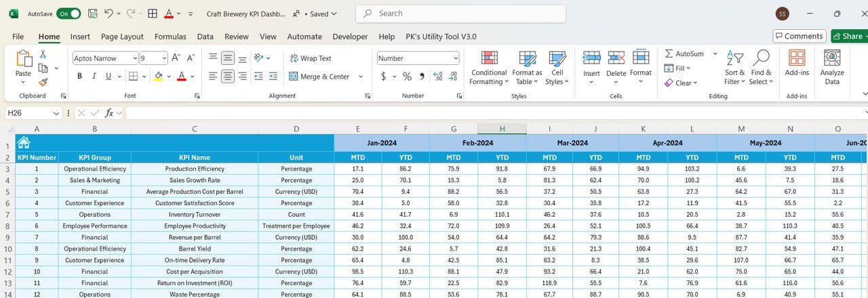
Task: Click the Increase Decimal icon
Action: 437,77
